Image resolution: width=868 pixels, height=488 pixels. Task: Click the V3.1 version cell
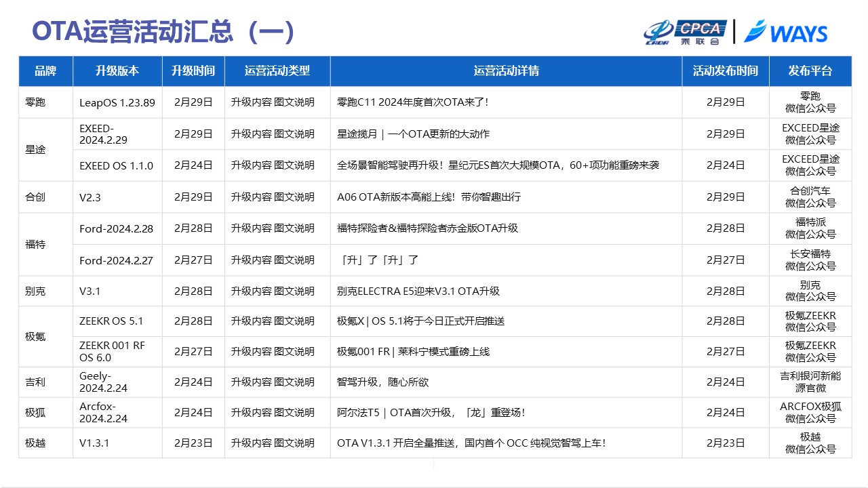[x=117, y=291]
